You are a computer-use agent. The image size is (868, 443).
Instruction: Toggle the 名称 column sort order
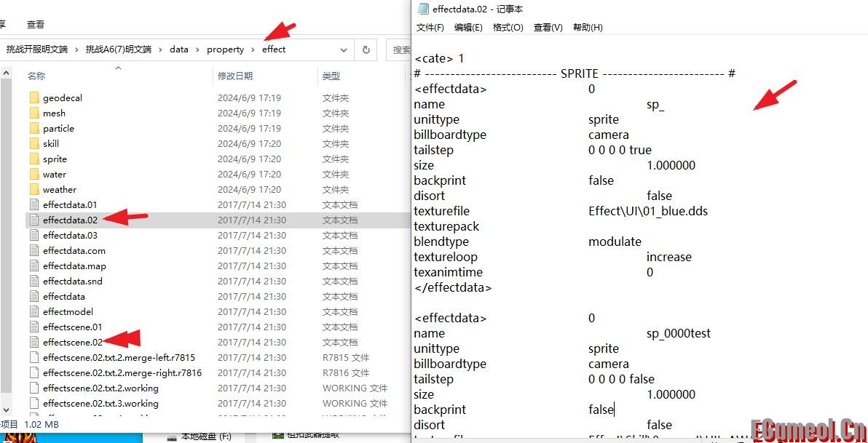pyautogui.click(x=38, y=76)
